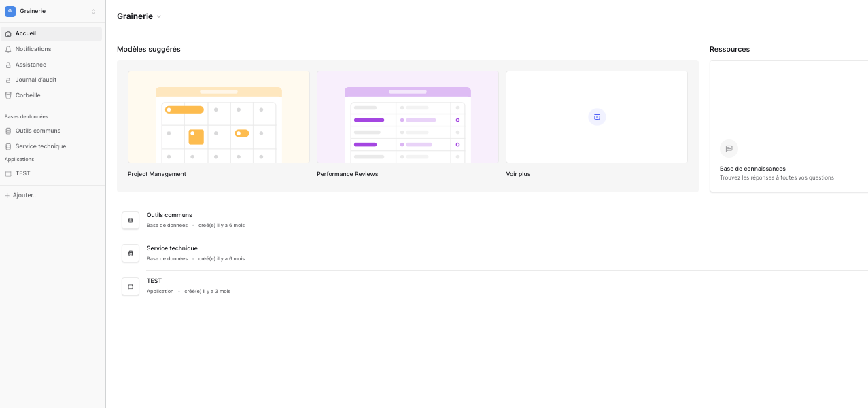Click the blue Grainerie workspace avatar
Image resolution: width=868 pixels, height=408 pixels.
[10, 11]
